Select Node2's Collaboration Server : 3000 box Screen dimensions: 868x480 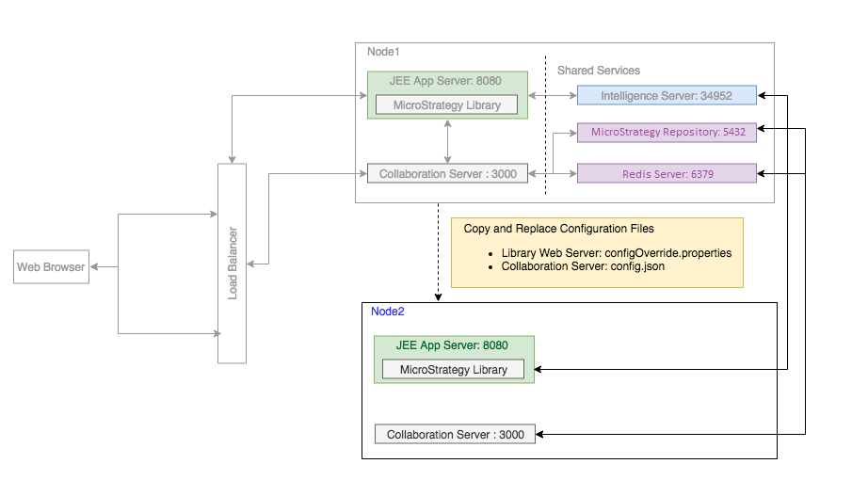point(455,434)
